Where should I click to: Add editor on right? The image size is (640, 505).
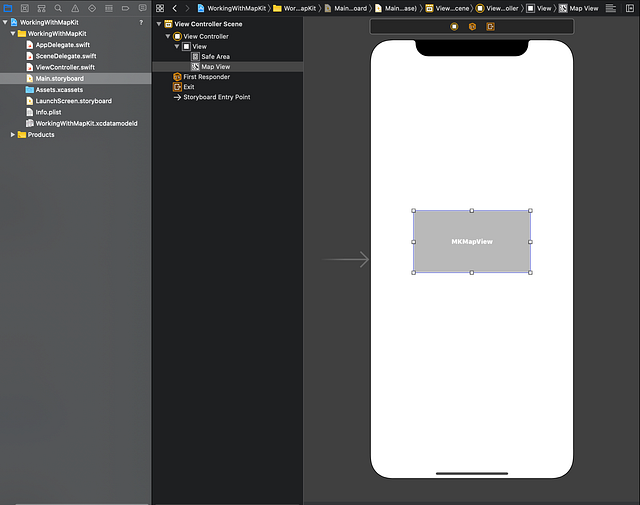(x=630, y=8)
